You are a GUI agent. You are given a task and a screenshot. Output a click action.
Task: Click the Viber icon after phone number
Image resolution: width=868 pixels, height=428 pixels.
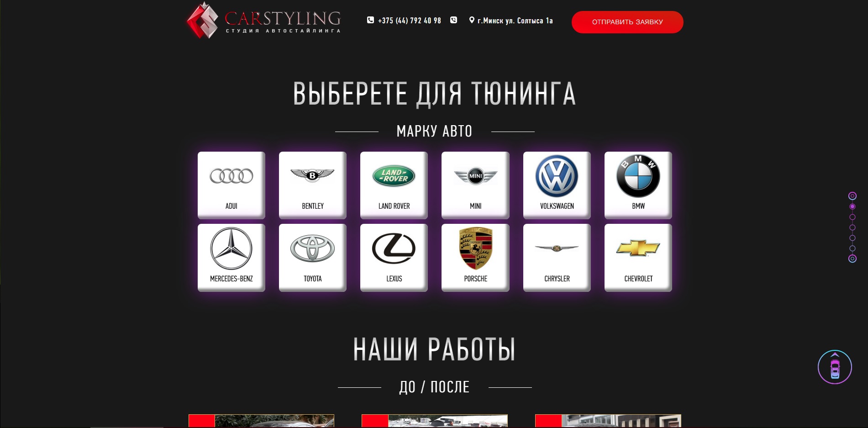(453, 20)
